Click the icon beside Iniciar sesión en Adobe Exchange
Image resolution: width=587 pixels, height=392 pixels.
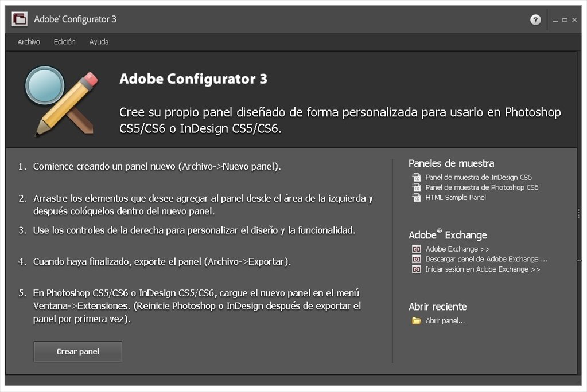(x=416, y=269)
